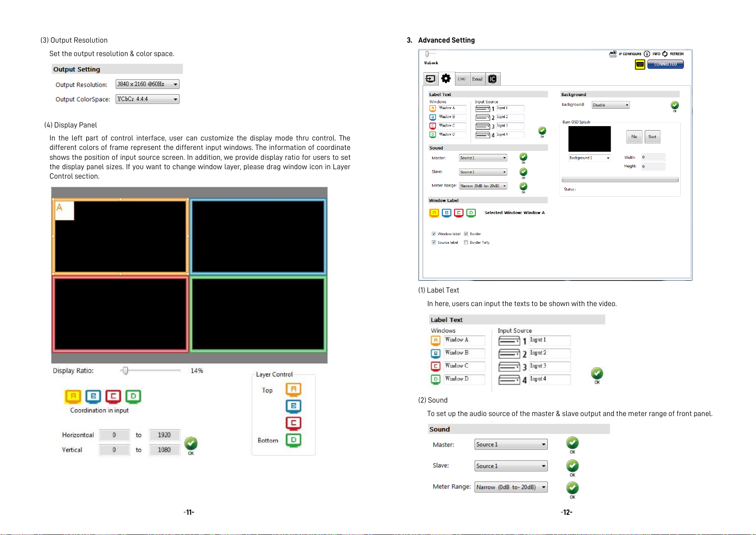Toggle the Window label checkbox
The height and width of the screenshot is (535, 756).
pyautogui.click(x=434, y=234)
